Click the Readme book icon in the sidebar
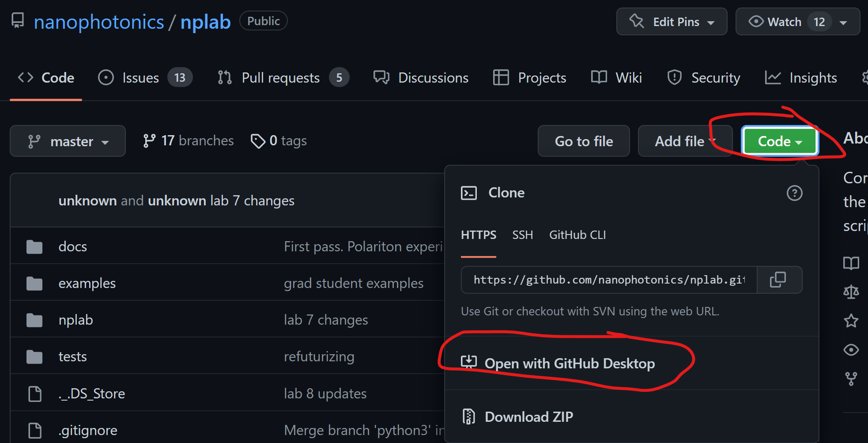The image size is (868, 443). [x=851, y=263]
